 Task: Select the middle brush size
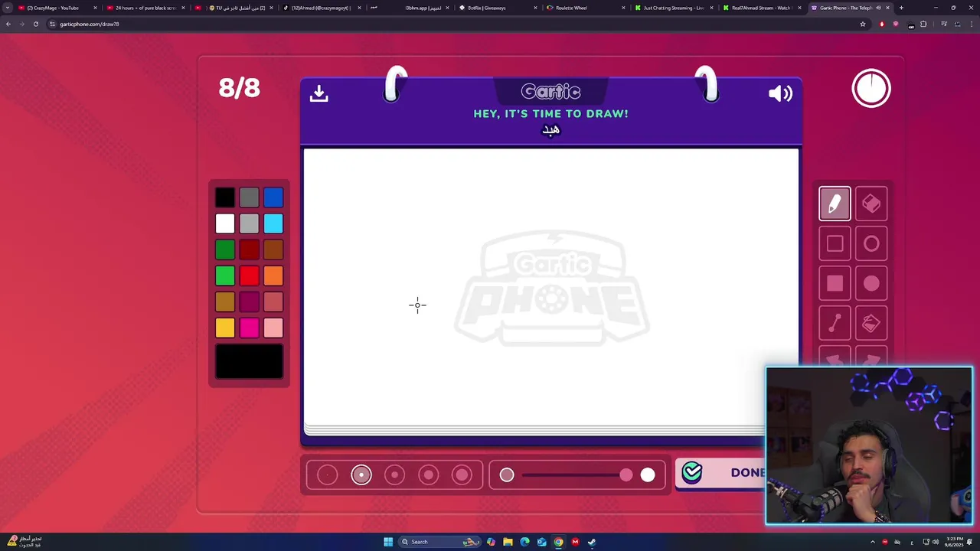(395, 475)
